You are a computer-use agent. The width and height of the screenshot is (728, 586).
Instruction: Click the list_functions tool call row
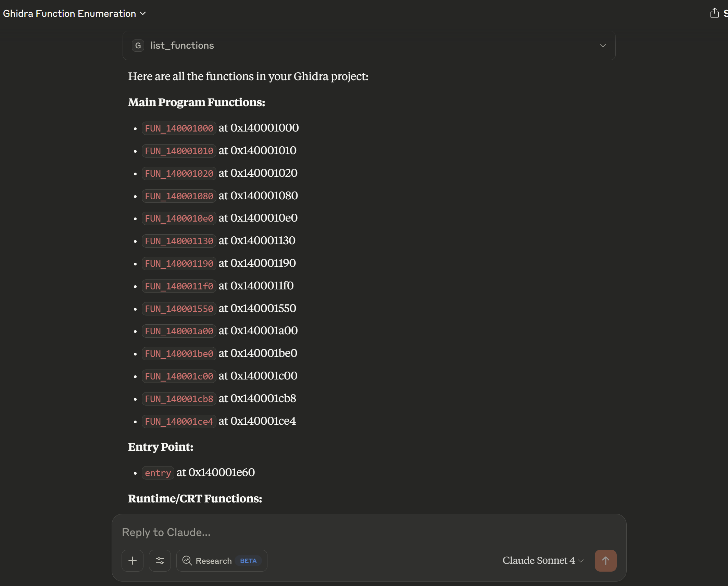click(369, 46)
